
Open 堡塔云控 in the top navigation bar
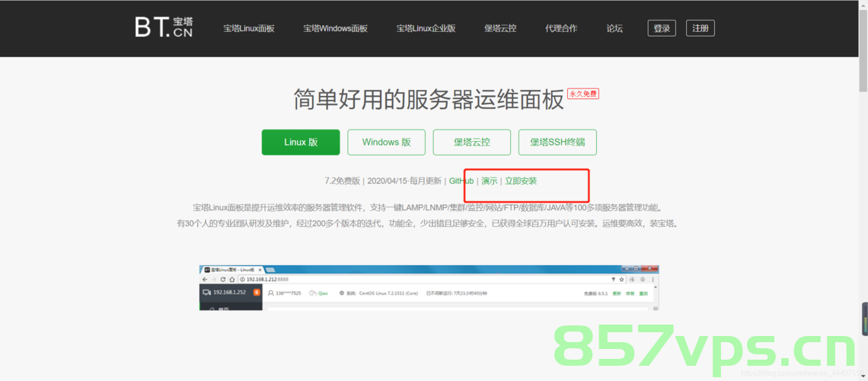500,28
